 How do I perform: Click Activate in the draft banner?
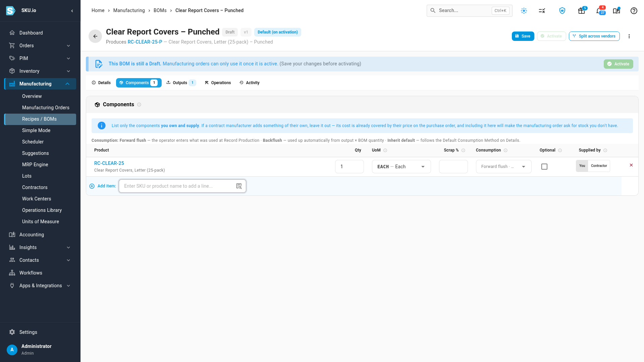coord(618,64)
